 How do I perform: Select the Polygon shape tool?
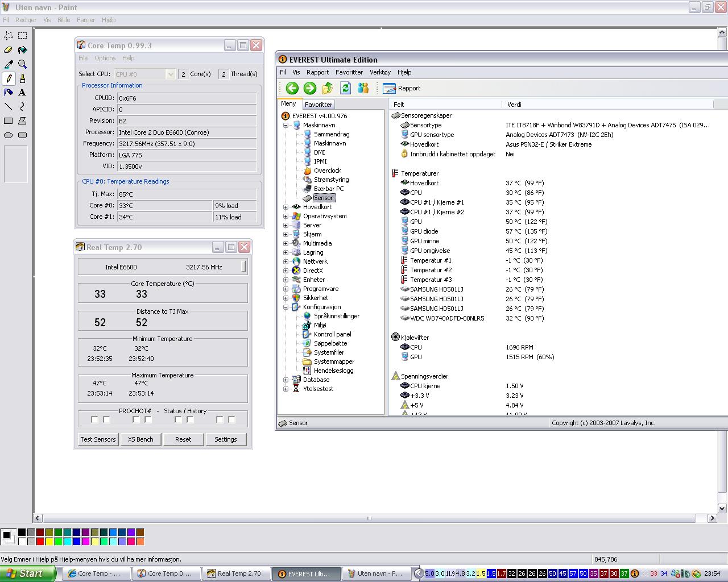tap(22, 120)
